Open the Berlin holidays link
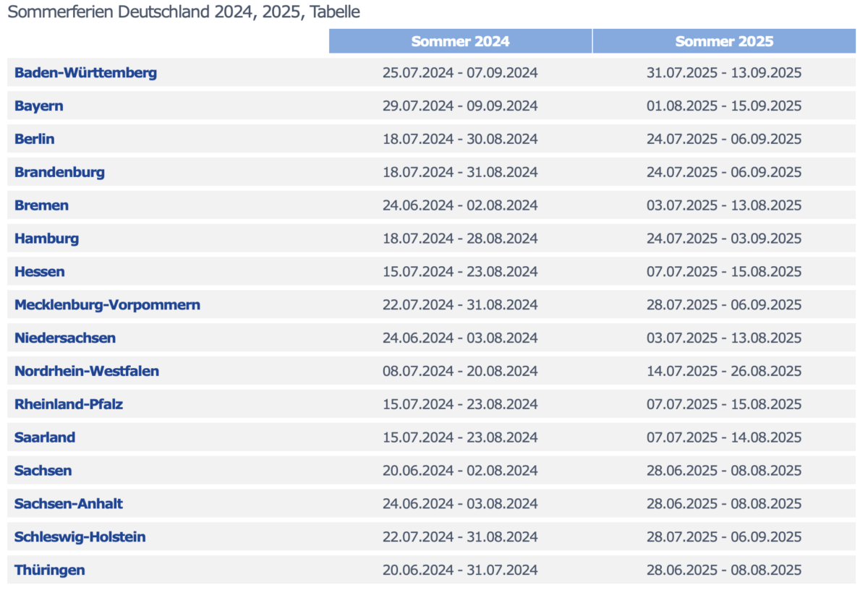Viewport: 868px width, 590px height. 34,139
